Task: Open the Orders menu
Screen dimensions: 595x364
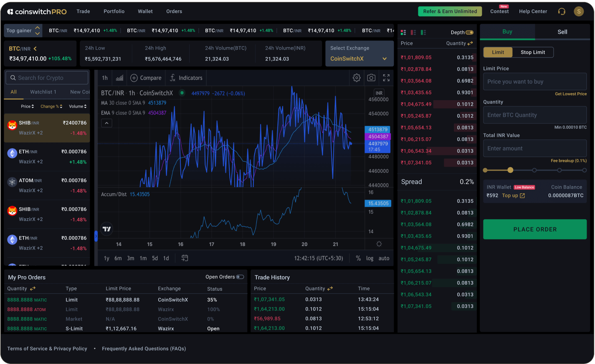Action: tap(174, 11)
